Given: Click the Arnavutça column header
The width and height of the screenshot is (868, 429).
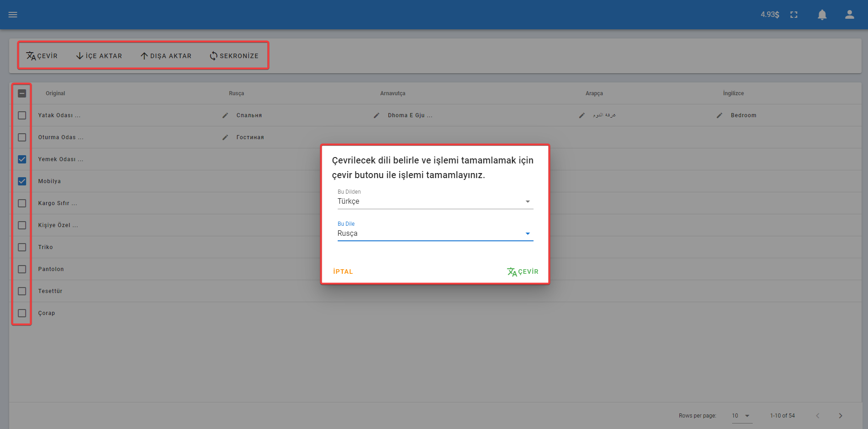Looking at the screenshot, I should click(x=393, y=93).
